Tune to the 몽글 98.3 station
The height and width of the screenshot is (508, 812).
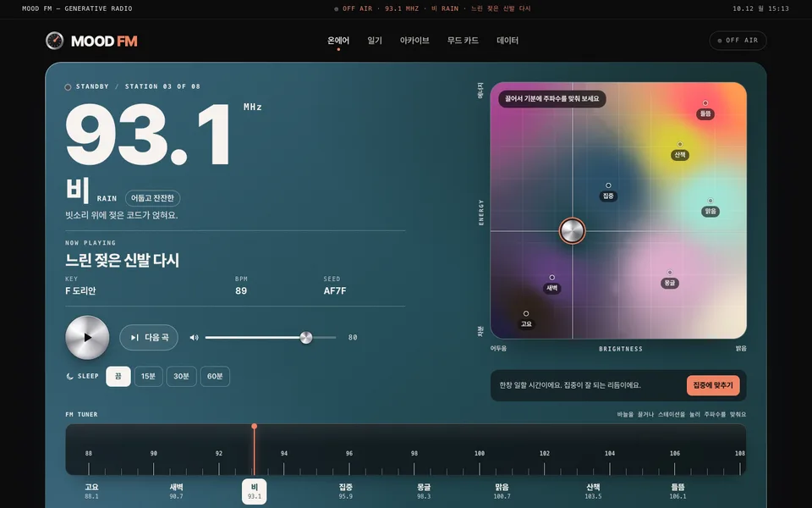pyautogui.click(x=424, y=491)
